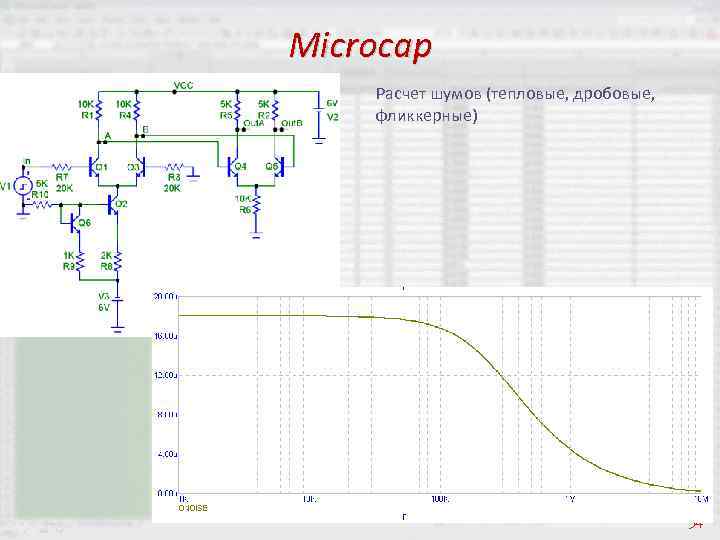Screen dimensions: 720x540
Task: Click resistor R3 20K
Action: pyautogui.click(x=174, y=167)
